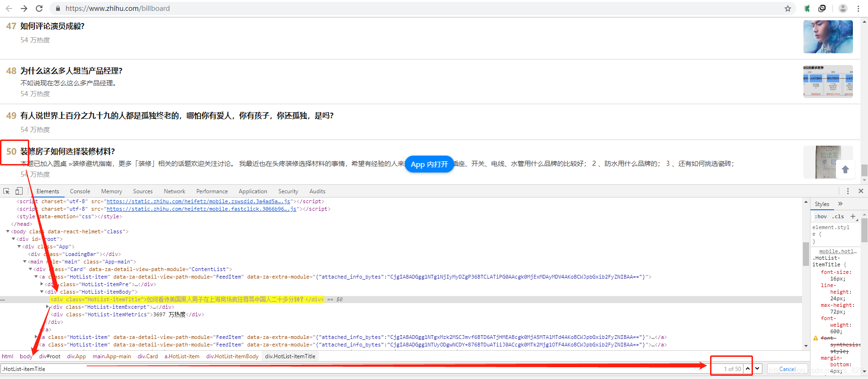Bookmark this page with the star icon
Screen dimensions: 868x379
click(788, 8)
